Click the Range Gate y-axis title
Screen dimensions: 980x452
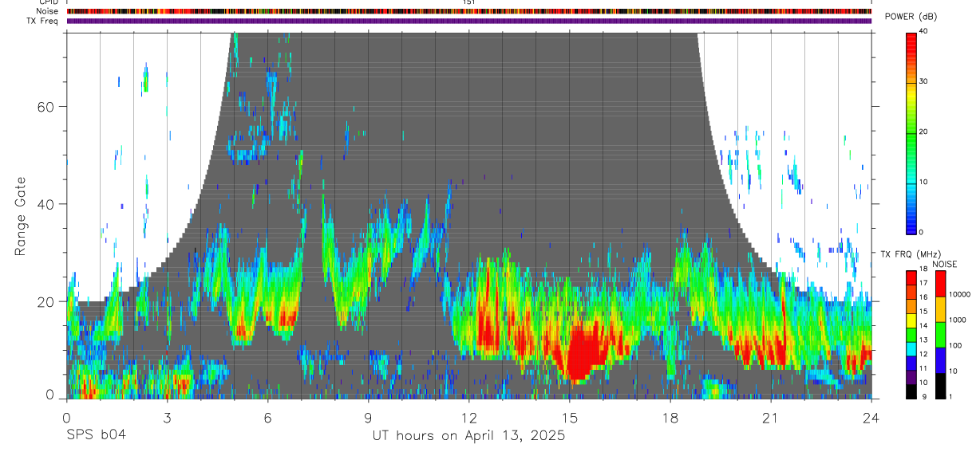click(21, 215)
